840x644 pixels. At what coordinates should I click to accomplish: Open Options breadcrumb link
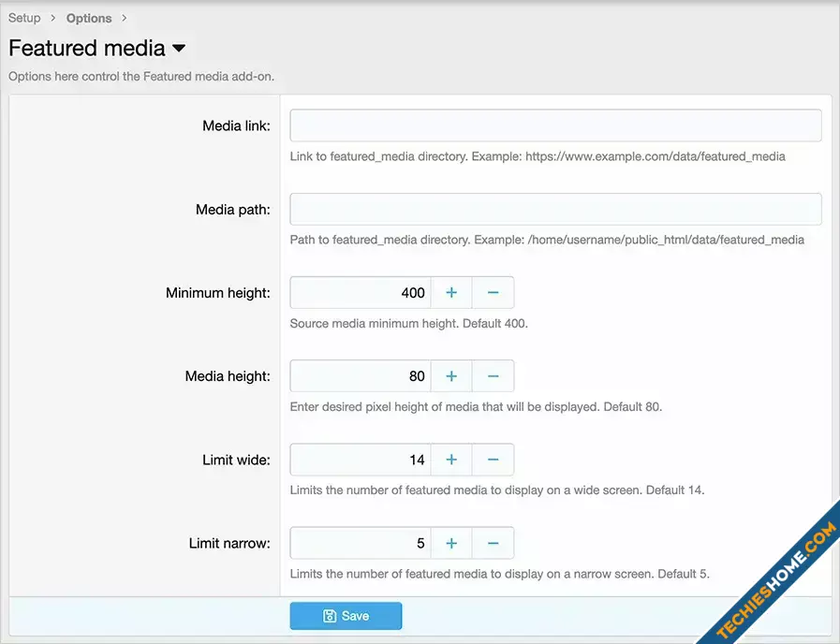pyautogui.click(x=89, y=18)
